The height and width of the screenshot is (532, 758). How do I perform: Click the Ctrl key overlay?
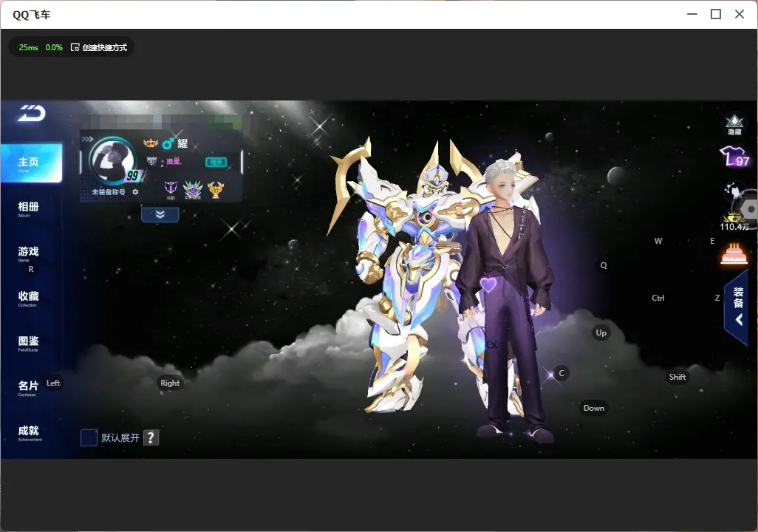[x=658, y=298]
